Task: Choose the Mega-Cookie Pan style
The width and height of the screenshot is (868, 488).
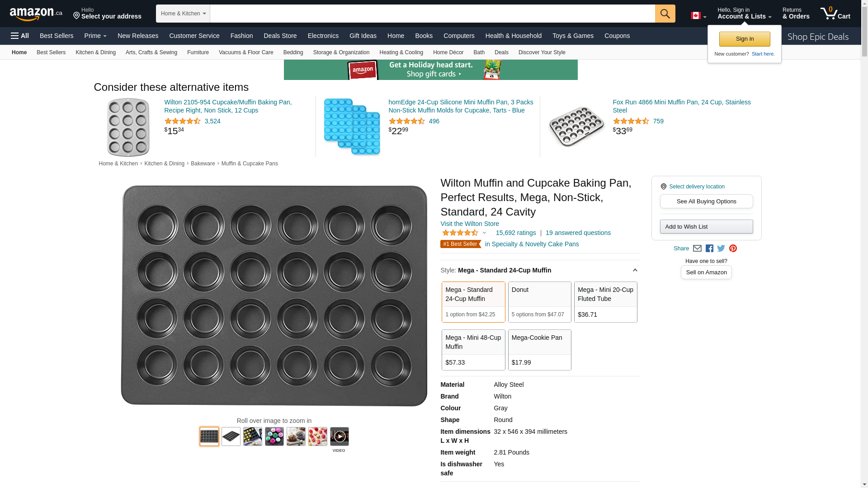Action: coord(539,350)
